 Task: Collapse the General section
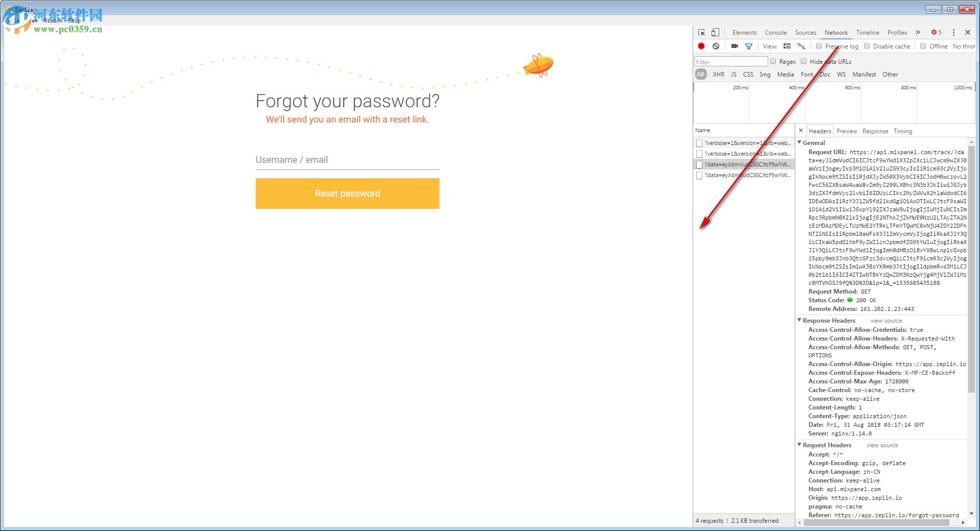[x=799, y=142]
